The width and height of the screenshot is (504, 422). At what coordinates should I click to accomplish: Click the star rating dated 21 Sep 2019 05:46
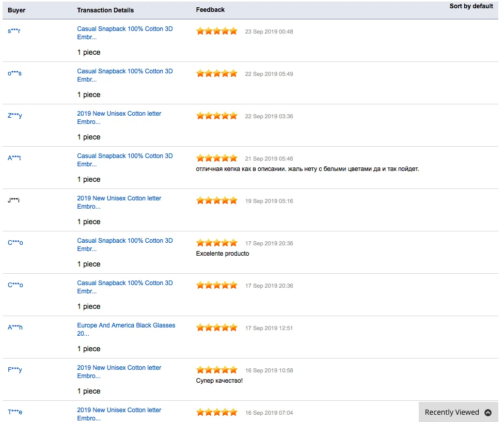(x=217, y=158)
